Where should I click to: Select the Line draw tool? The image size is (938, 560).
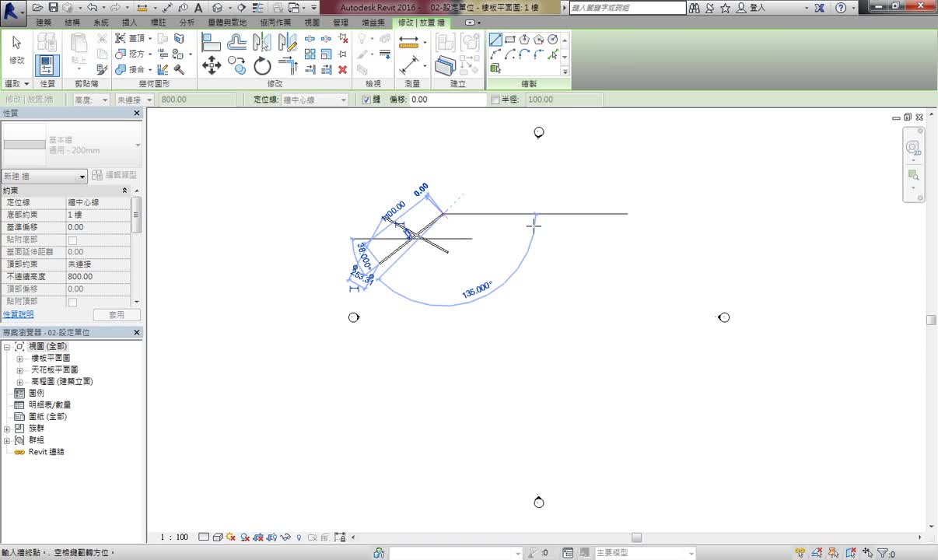495,40
